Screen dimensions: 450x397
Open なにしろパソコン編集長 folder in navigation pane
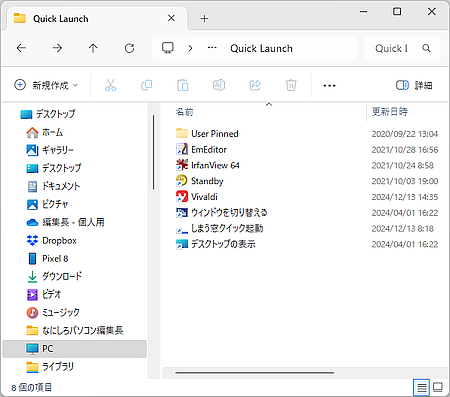tap(75, 330)
